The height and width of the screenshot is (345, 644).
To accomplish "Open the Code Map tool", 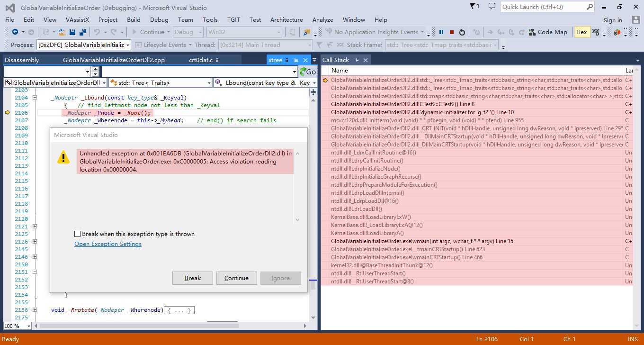I will coord(548,32).
